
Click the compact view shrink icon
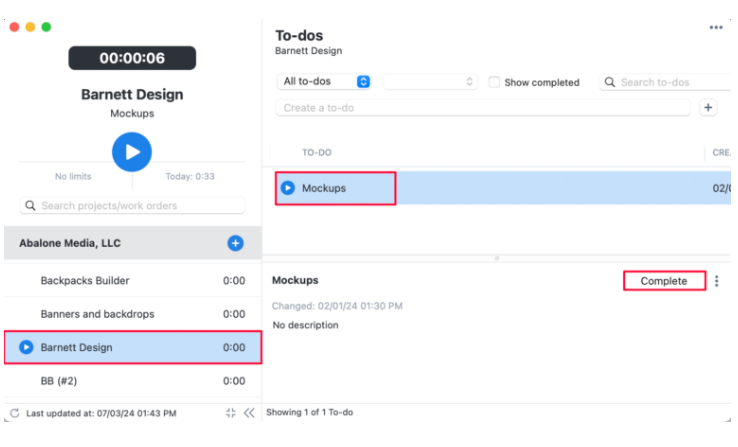point(230,413)
